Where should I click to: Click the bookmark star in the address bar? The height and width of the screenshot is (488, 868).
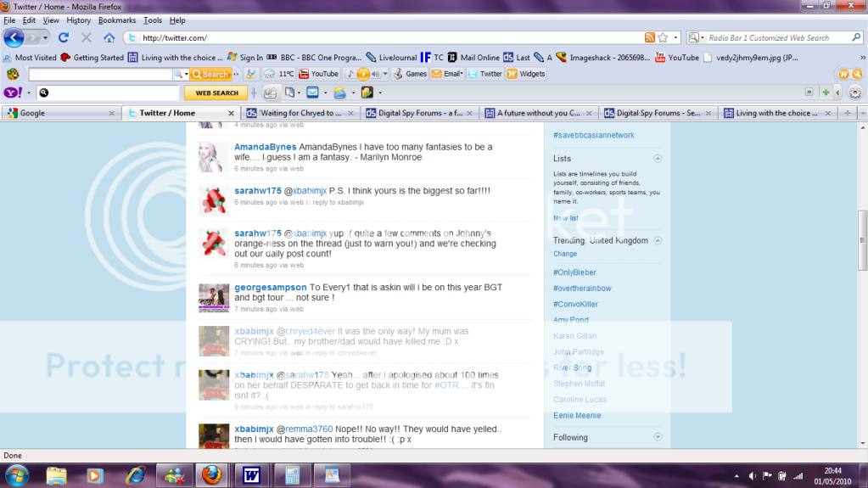(663, 37)
